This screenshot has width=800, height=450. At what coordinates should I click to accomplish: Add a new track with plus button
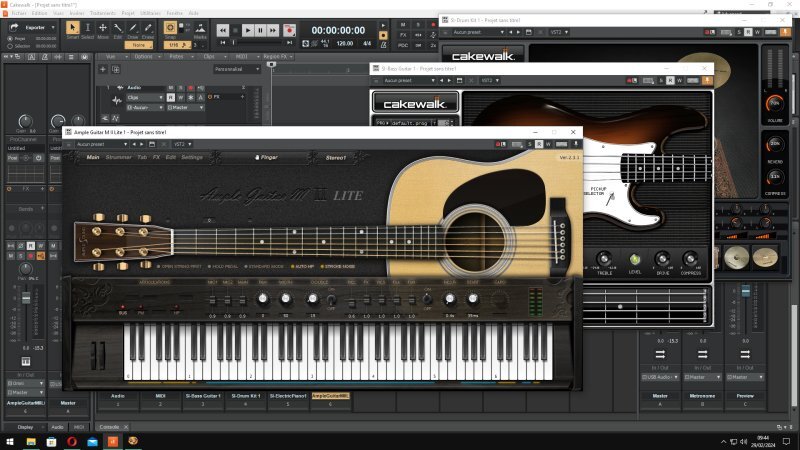point(103,69)
